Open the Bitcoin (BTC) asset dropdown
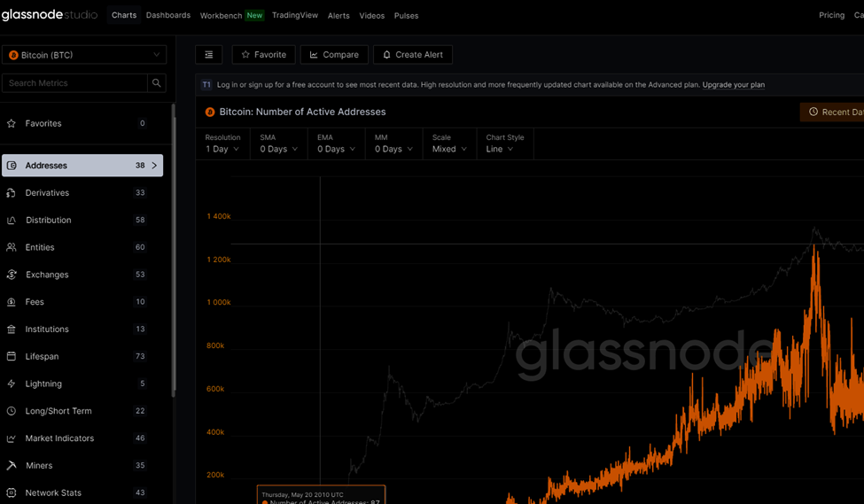The width and height of the screenshot is (864, 504). (x=84, y=55)
